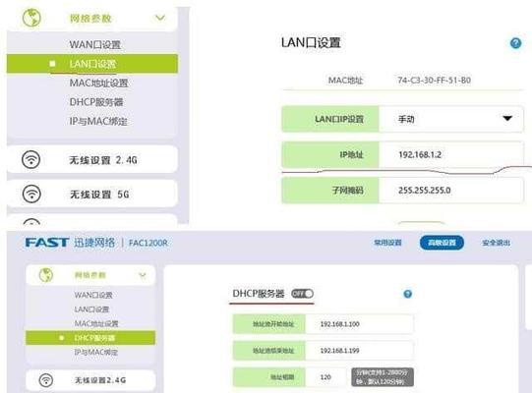This screenshot has height=393, width=532.
Task: Switch to 高级设置 tab
Action: (x=442, y=243)
